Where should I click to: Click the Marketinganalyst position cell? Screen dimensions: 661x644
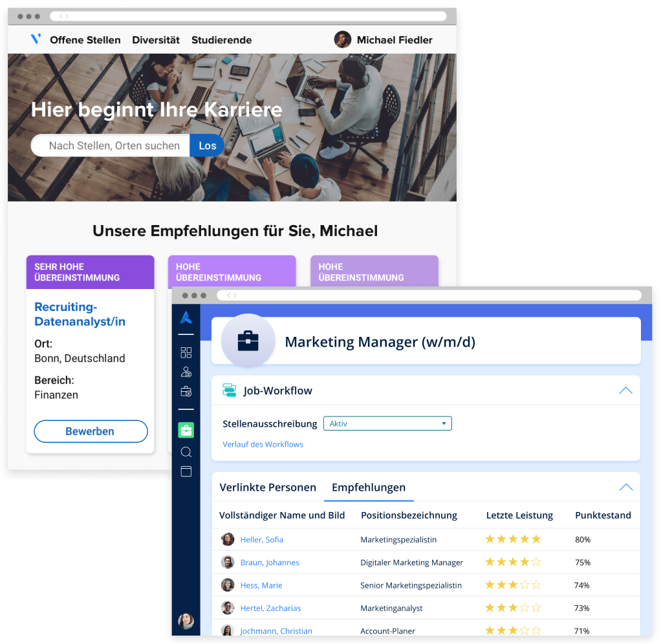pyautogui.click(x=391, y=608)
